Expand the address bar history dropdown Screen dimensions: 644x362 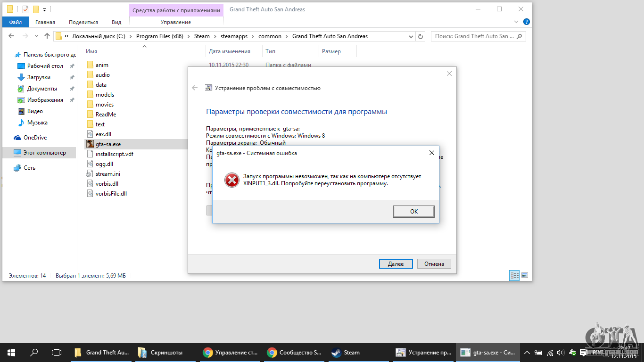tap(412, 36)
